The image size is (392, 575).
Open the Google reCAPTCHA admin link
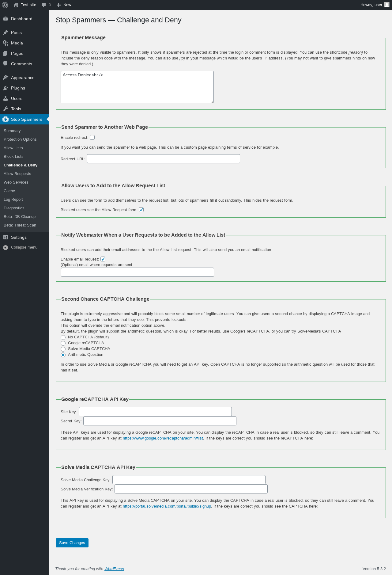pyautogui.click(x=163, y=438)
